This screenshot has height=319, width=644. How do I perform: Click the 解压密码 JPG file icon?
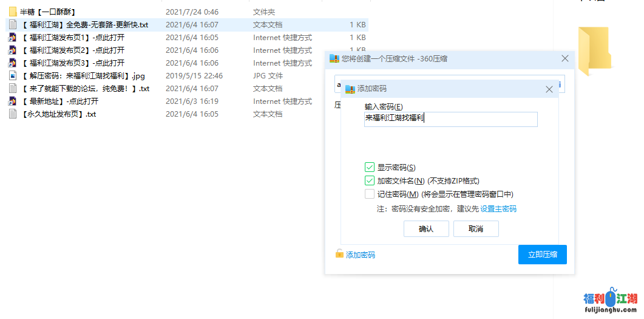[x=12, y=76]
